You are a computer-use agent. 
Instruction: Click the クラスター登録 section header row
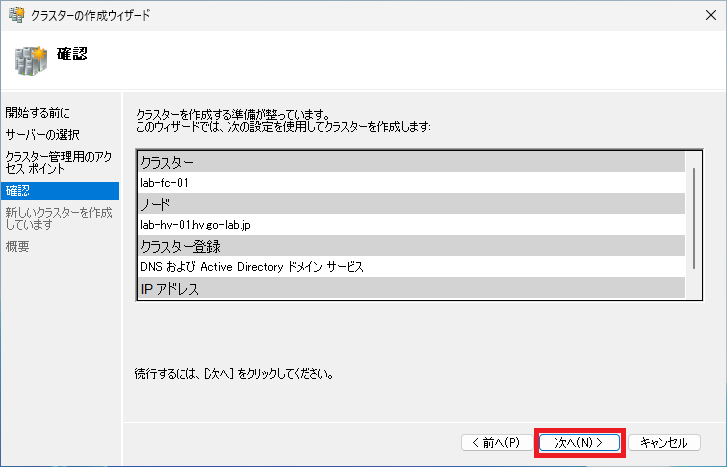coord(412,246)
